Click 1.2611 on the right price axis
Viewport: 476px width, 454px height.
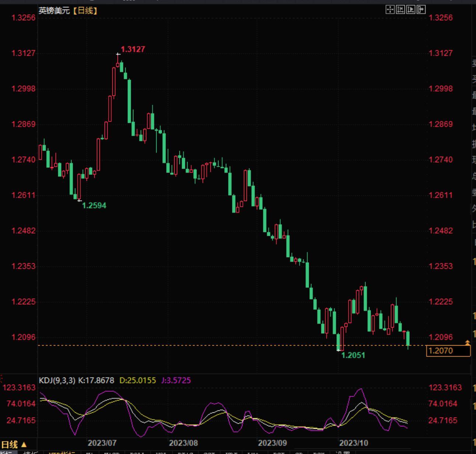click(441, 195)
